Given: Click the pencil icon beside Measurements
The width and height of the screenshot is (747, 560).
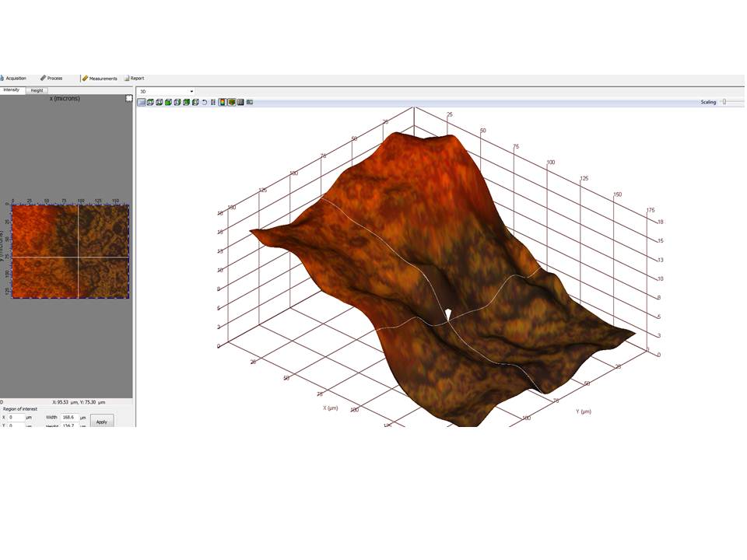Looking at the screenshot, I should pos(85,78).
